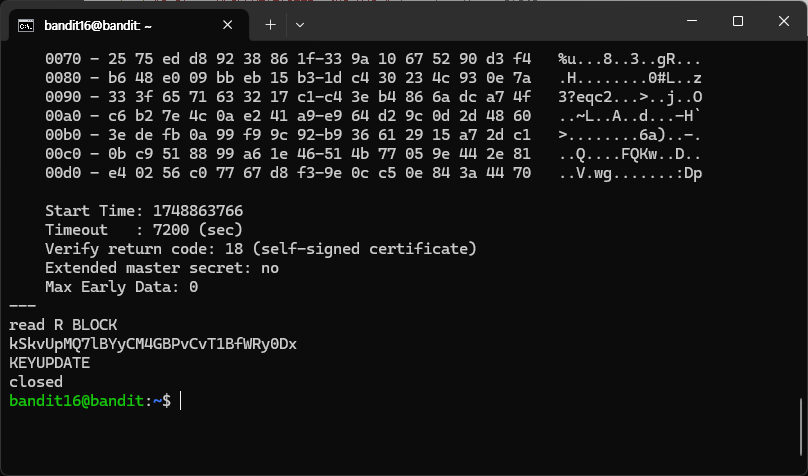The height and width of the screenshot is (476, 808).
Task: Click the password string kSkvUpMQ7lBYyCM4GBPvCvT1BfWRy0Dx
Action: (x=153, y=344)
